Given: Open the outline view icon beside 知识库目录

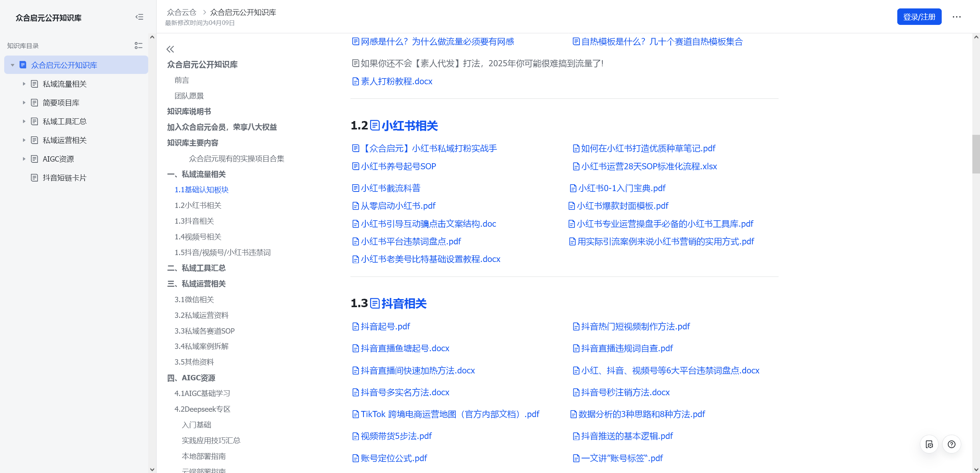Looking at the screenshot, I should (x=138, y=45).
